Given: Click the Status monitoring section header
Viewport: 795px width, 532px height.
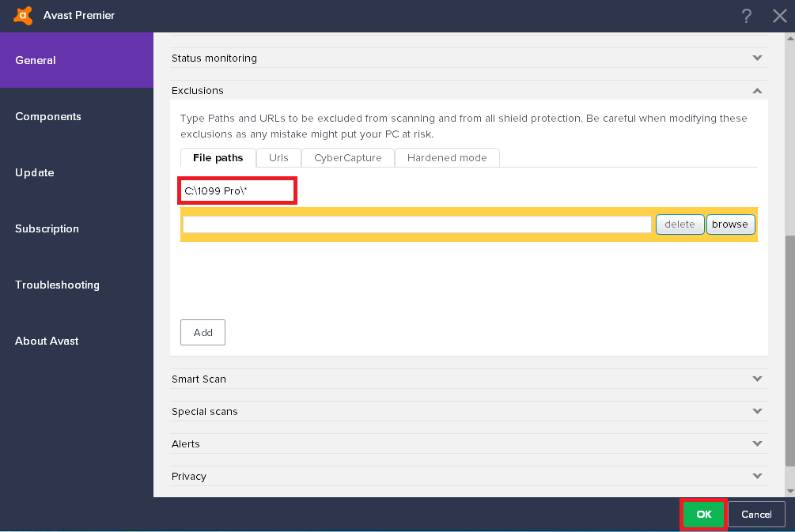Looking at the screenshot, I should tap(469, 58).
